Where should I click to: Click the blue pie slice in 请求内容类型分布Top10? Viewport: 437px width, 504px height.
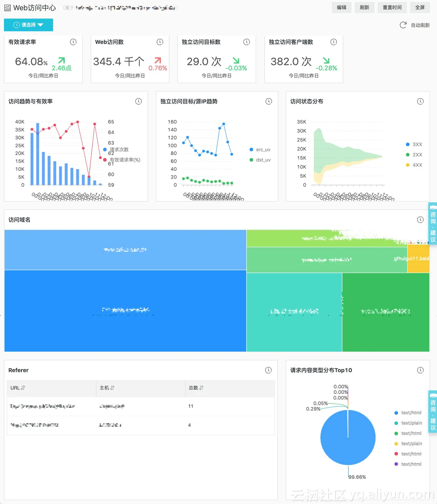coord(348,438)
